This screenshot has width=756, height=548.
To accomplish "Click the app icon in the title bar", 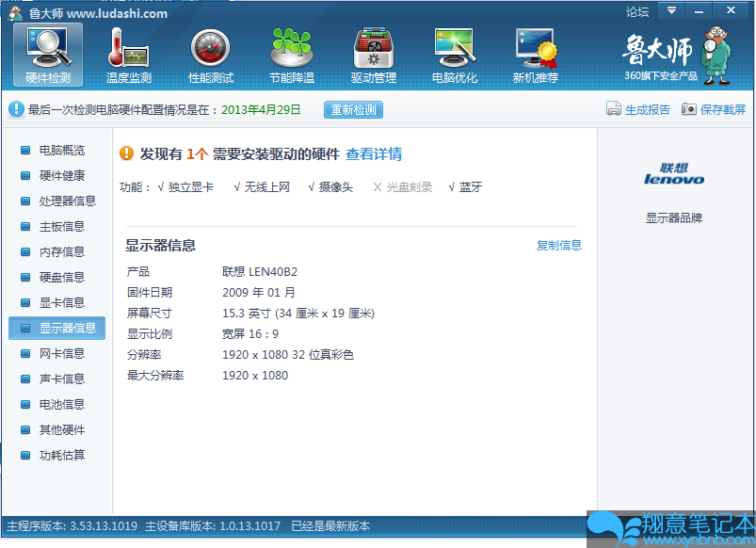I will [x=15, y=13].
